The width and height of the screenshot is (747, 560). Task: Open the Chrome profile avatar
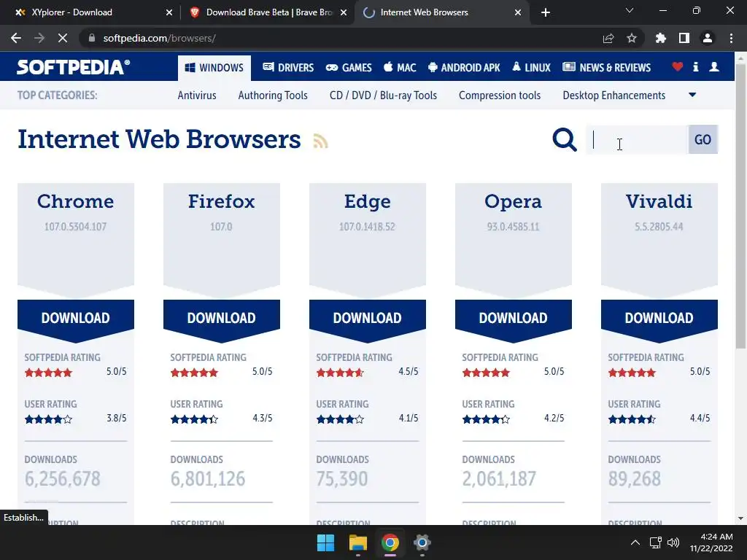(x=708, y=38)
